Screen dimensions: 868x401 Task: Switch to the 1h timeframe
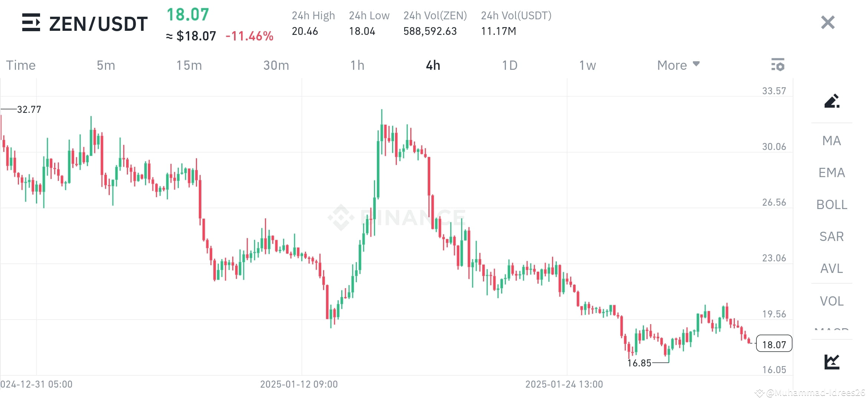tap(357, 65)
